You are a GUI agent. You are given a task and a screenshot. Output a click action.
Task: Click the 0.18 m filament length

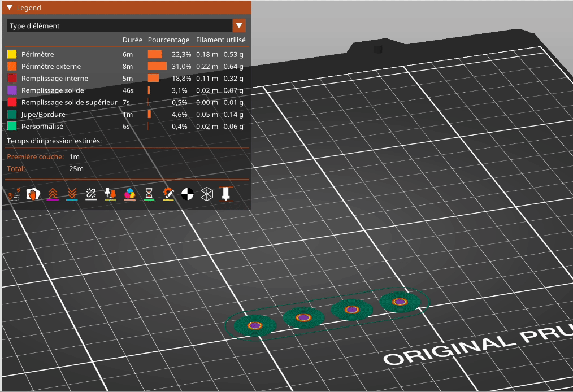pos(207,54)
